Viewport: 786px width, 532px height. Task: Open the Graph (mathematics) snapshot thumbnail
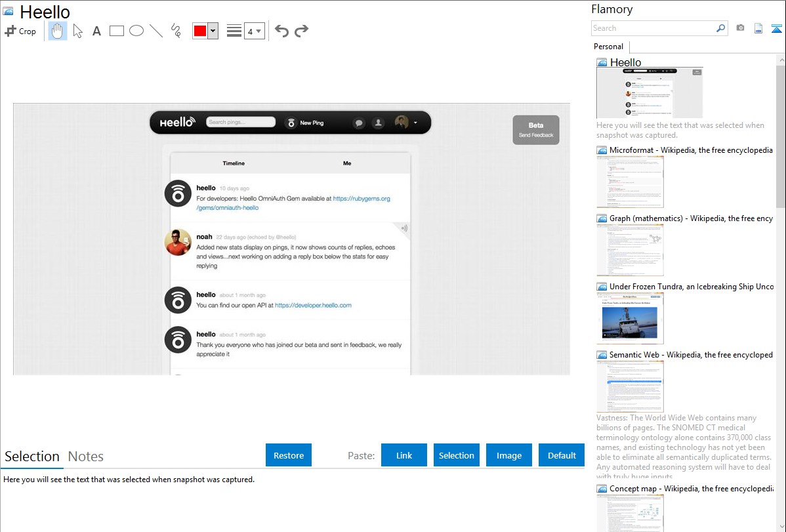(x=630, y=250)
